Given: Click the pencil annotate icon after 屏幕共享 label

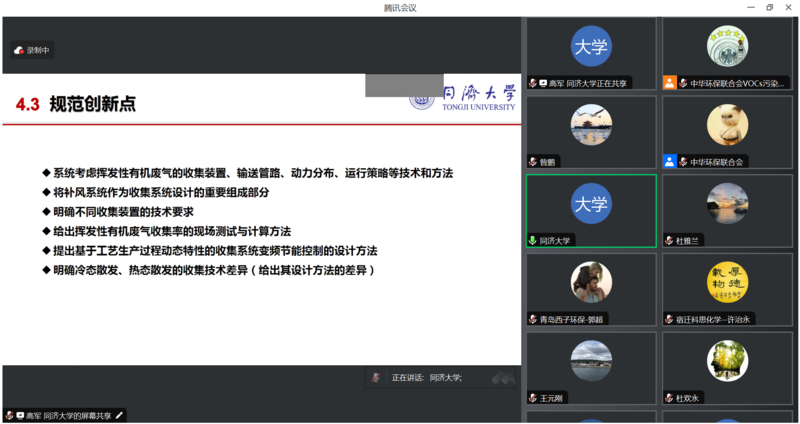Looking at the screenshot, I should tap(119, 415).
